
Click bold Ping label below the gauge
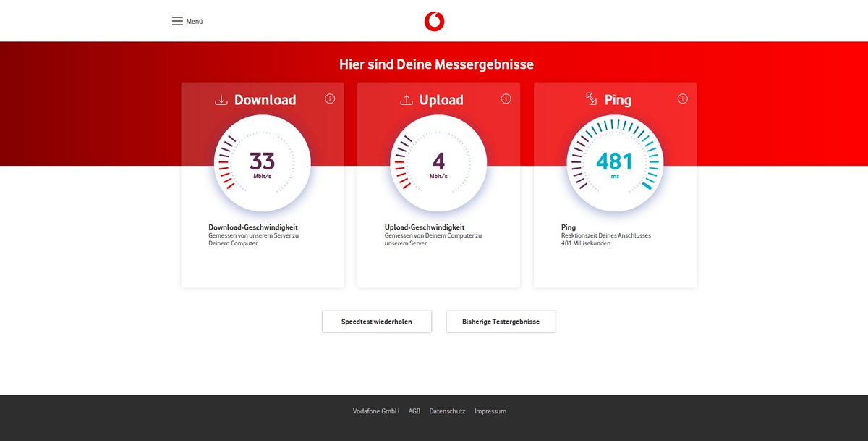[x=569, y=227]
